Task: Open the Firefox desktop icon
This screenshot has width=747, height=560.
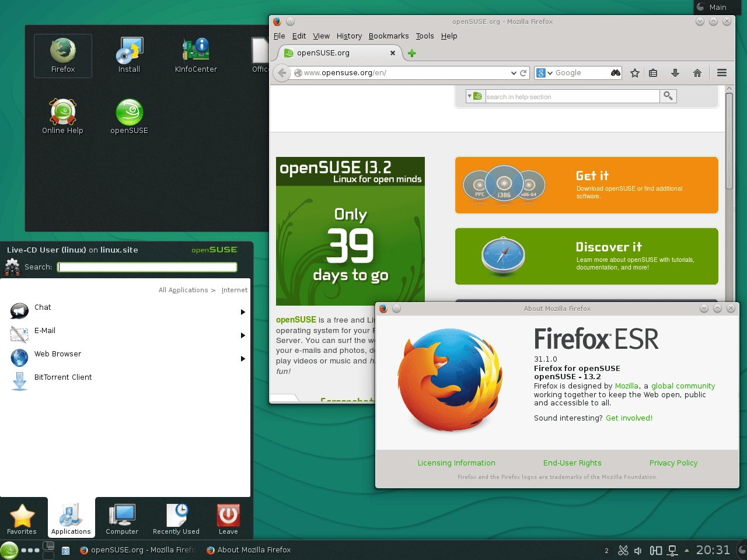Action: coord(63,56)
